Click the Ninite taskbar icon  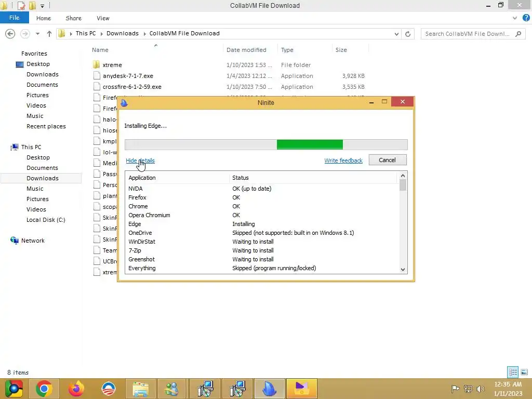point(270,389)
